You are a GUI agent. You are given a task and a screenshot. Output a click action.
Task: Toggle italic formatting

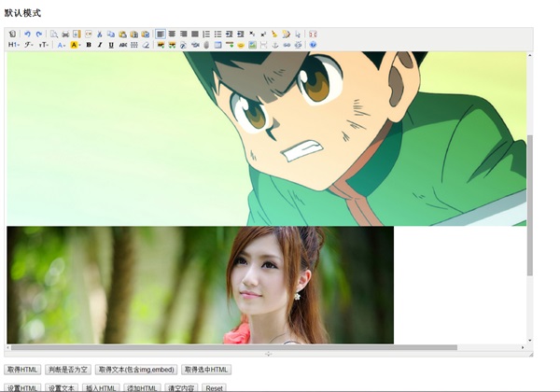click(x=100, y=45)
